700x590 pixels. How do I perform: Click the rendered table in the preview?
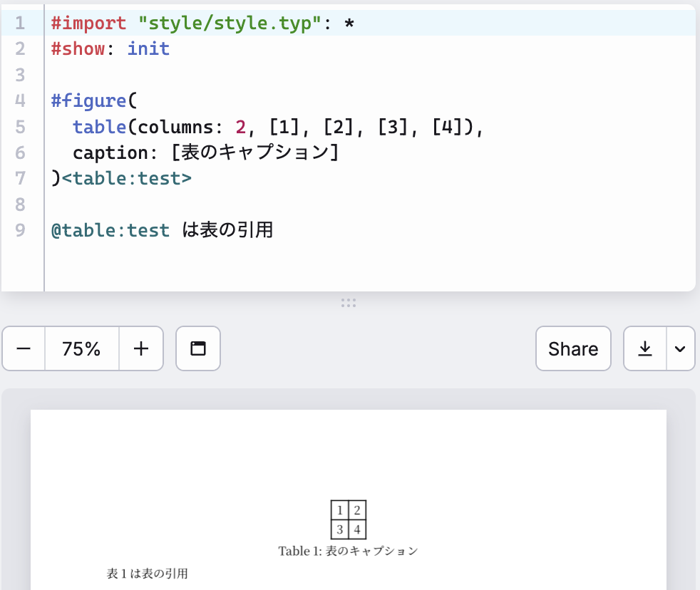(x=349, y=520)
